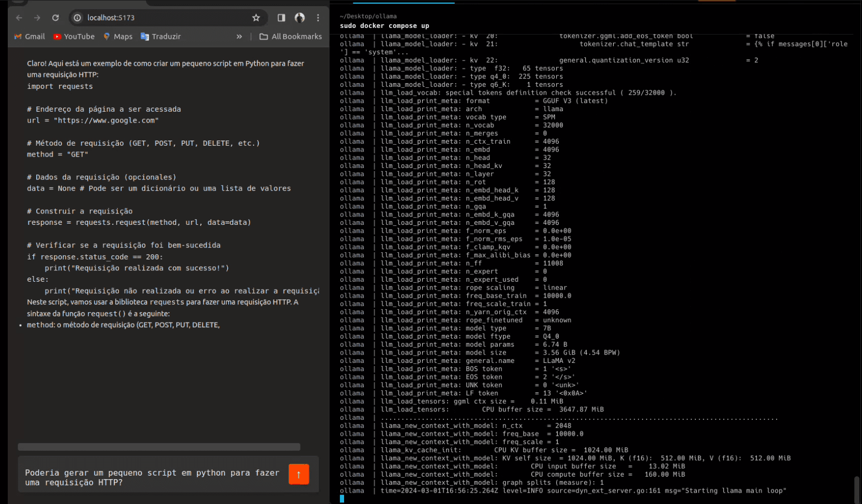
Task: Open the Chrome three-dot menu
Action: tap(318, 18)
